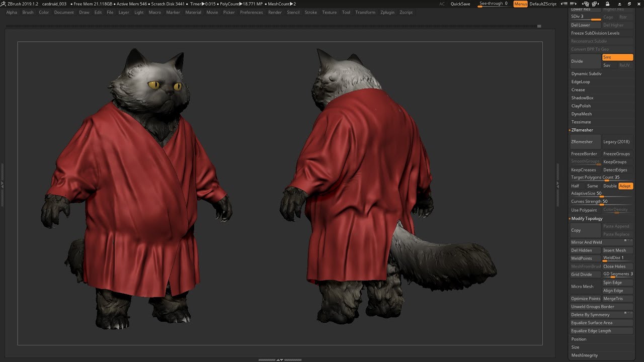Toggle DetectEdges option
644x362 pixels.
617,170
